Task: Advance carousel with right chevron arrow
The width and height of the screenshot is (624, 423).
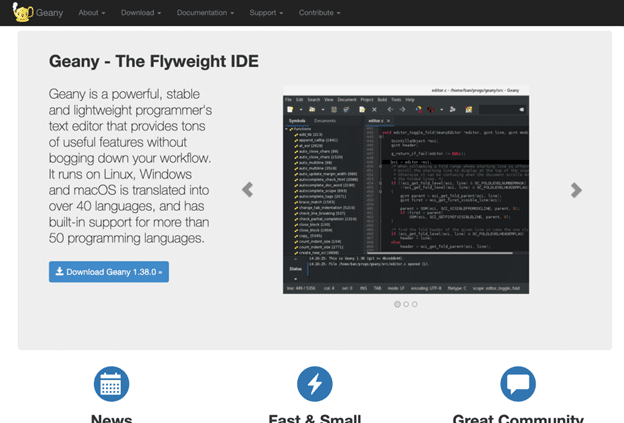Action: pyautogui.click(x=576, y=190)
